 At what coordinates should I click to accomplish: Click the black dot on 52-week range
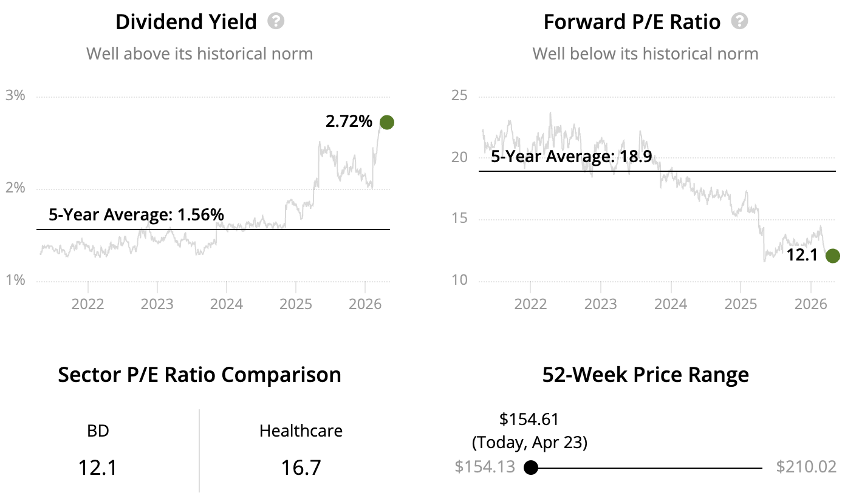tap(531, 468)
